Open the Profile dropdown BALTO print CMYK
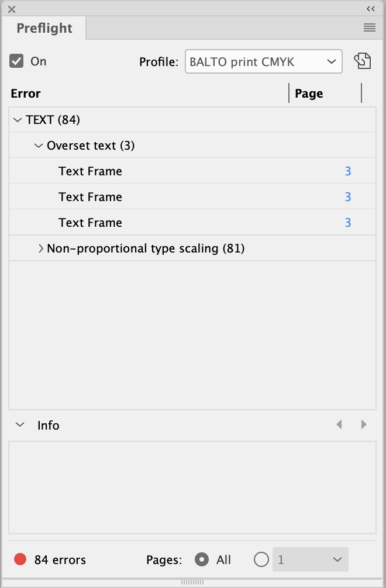The width and height of the screenshot is (386, 588). point(263,61)
